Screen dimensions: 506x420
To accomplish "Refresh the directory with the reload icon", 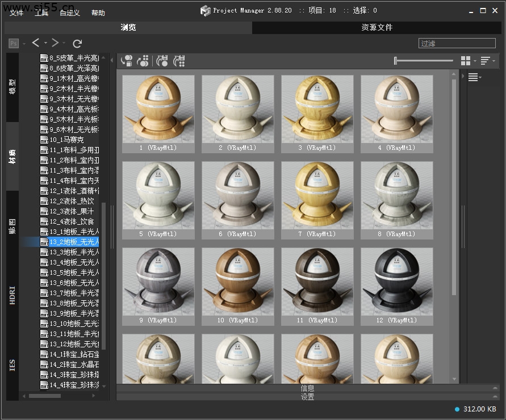I will (x=78, y=43).
